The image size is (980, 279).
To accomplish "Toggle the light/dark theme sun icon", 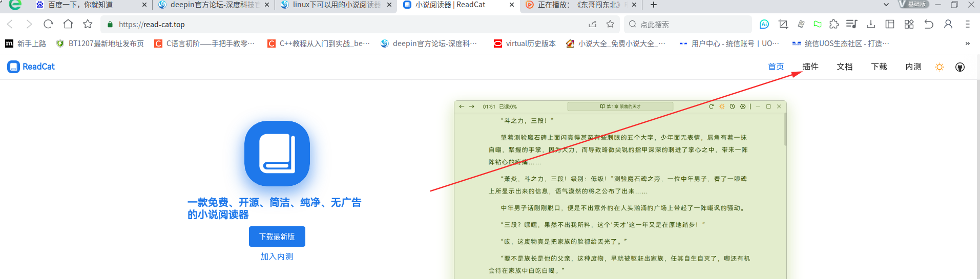I will click(940, 67).
